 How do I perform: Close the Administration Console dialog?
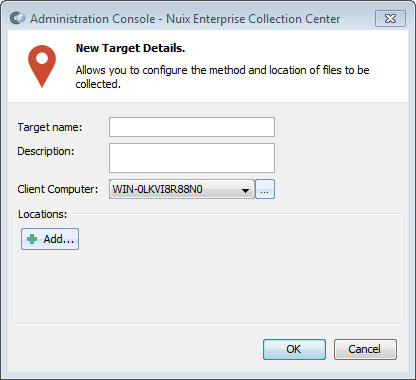coord(390,19)
